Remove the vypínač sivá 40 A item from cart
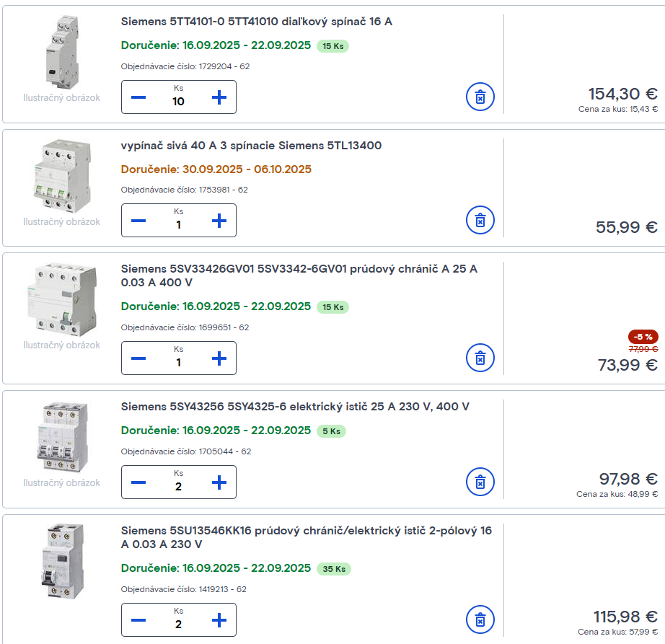The height and width of the screenshot is (644, 665). click(479, 220)
